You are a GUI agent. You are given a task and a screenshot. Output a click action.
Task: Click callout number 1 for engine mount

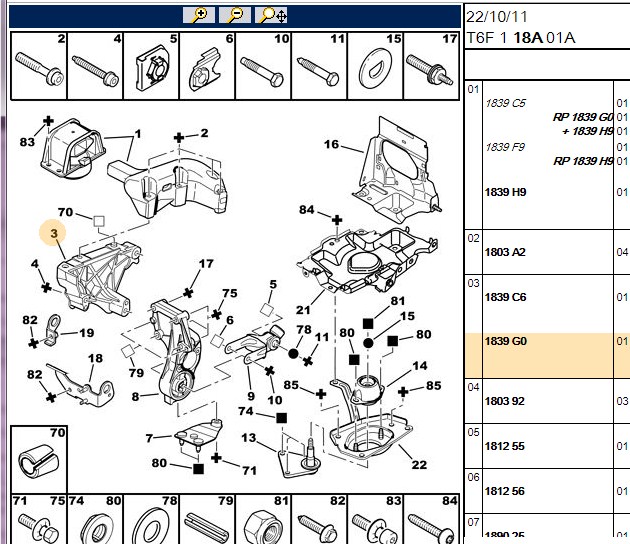pos(138,134)
